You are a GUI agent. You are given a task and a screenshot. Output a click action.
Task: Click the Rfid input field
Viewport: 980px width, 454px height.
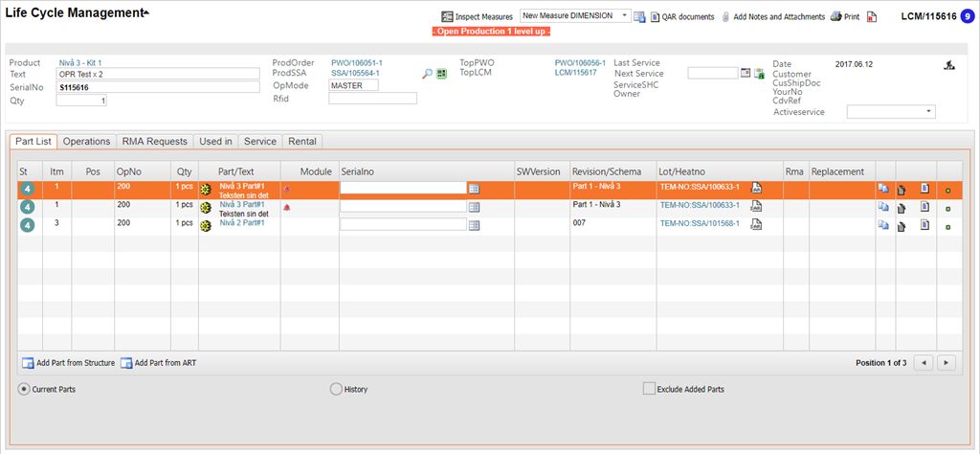(x=372, y=98)
